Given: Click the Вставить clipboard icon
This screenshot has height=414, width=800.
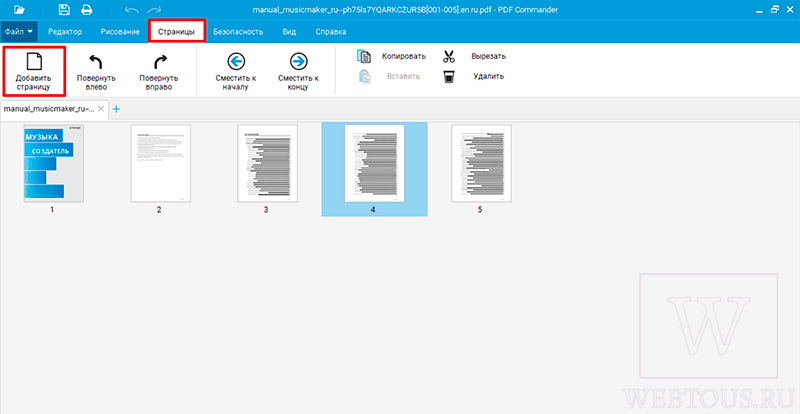Looking at the screenshot, I should coord(364,77).
